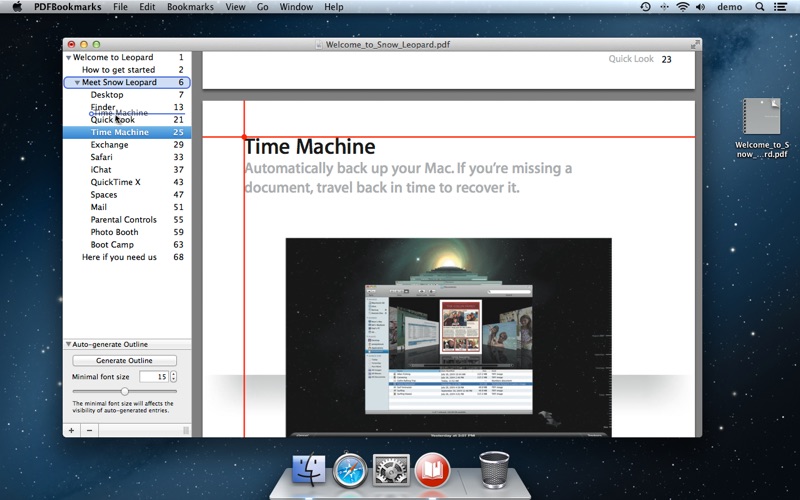Collapse Meet Snow Leopard disclosure triangle

[x=77, y=82]
